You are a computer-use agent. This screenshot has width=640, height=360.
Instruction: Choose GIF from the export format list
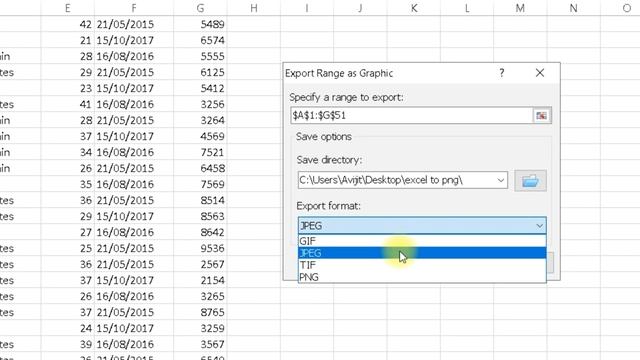422,241
